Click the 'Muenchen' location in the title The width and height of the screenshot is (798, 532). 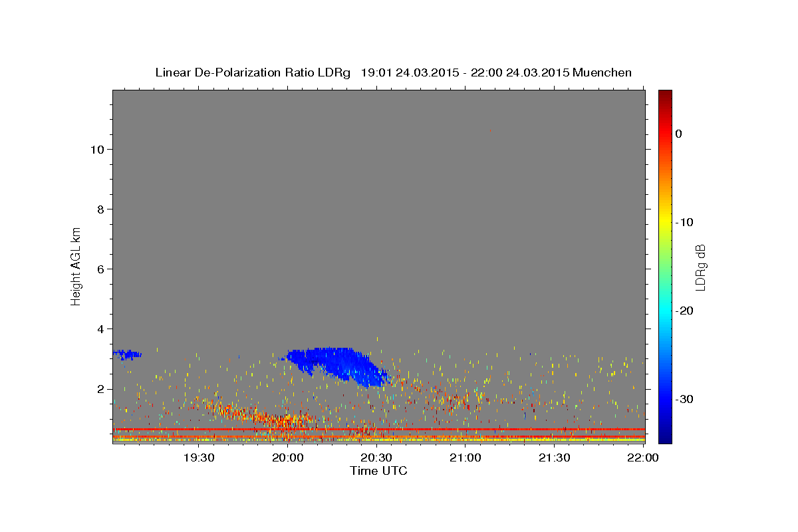[602, 72]
